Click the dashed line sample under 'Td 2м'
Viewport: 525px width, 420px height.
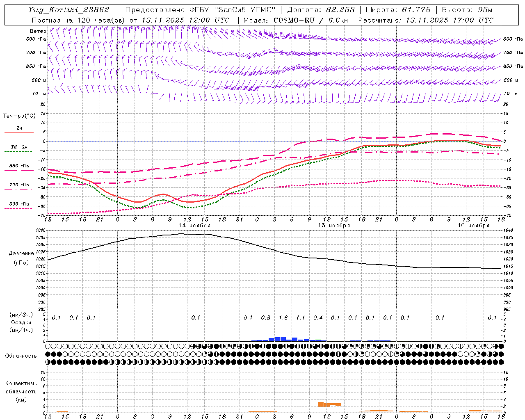(18, 152)
